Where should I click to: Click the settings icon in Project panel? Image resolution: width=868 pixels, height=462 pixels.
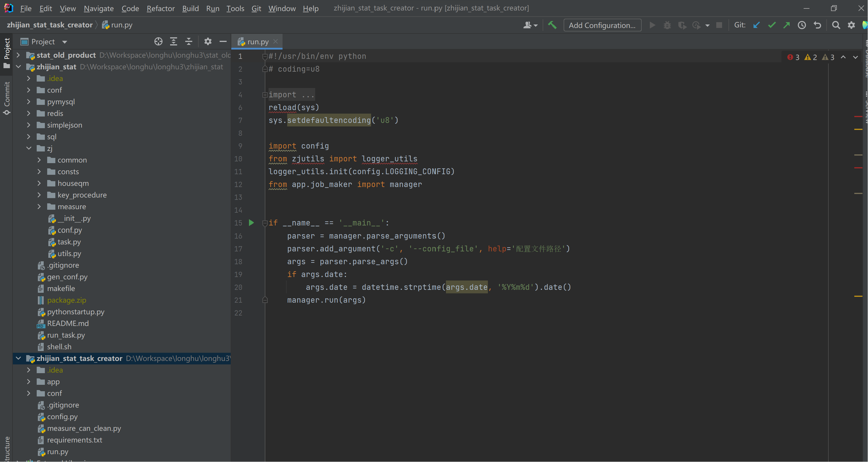pyautogui.click(x=208, y=41)
